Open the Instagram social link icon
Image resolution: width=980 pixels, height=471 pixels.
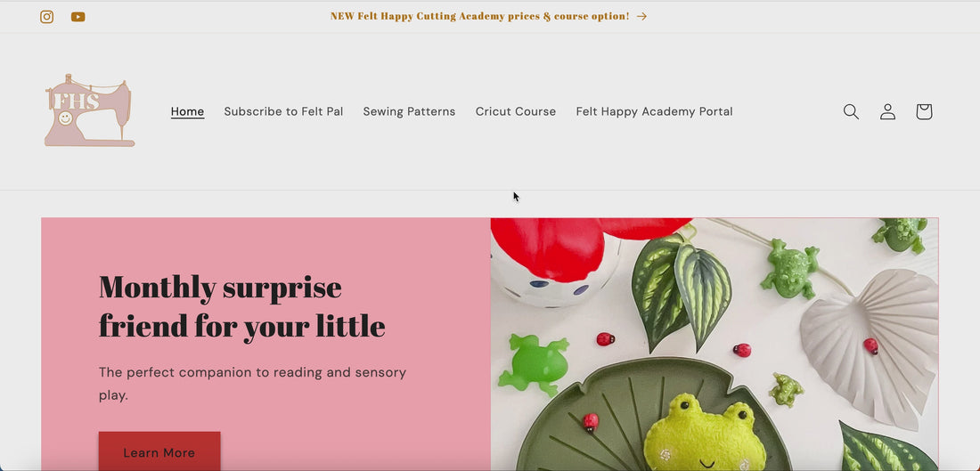click(47, 17)
